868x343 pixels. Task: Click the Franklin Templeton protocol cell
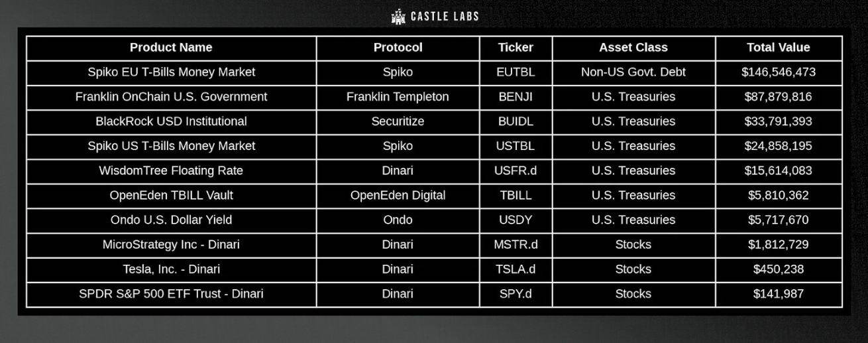(x=398, y=97)
